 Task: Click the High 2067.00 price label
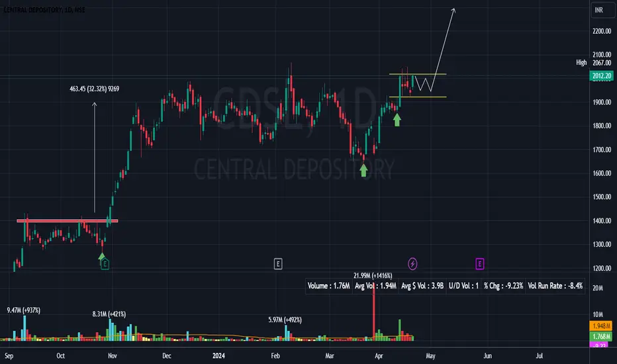tap(594, 63)
